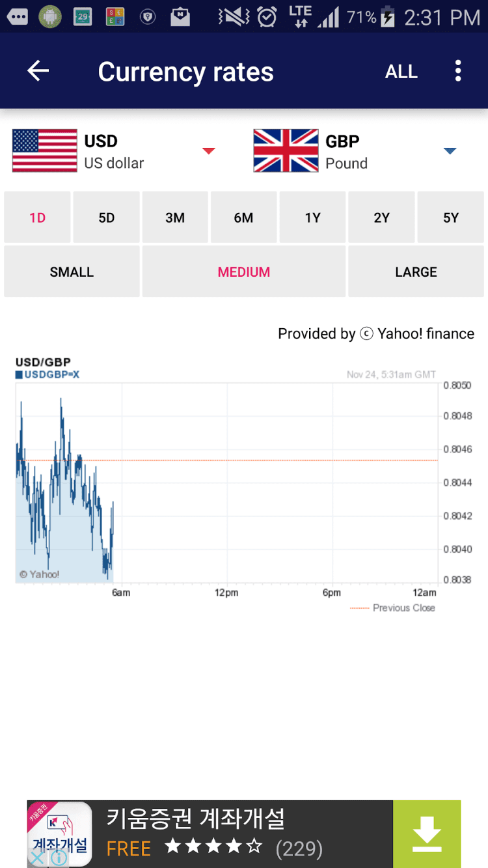
Task: Tap the green download icon in ad
Action: 427,834
